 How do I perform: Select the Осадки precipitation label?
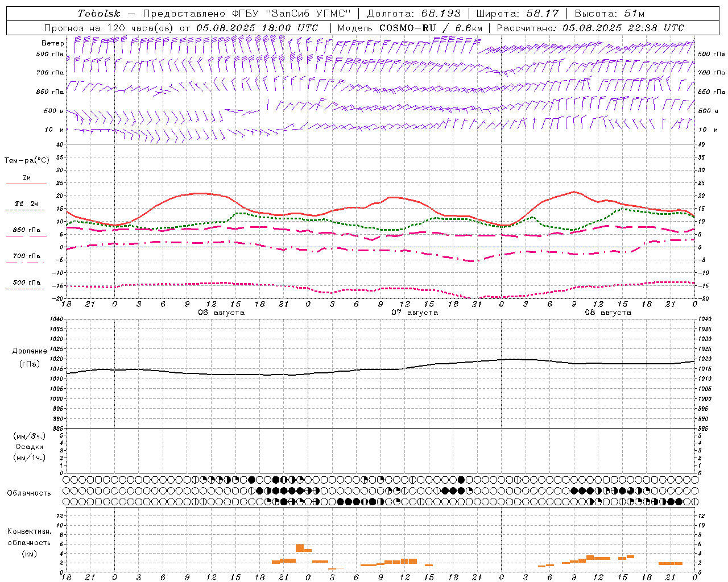[x=30, y=447]
